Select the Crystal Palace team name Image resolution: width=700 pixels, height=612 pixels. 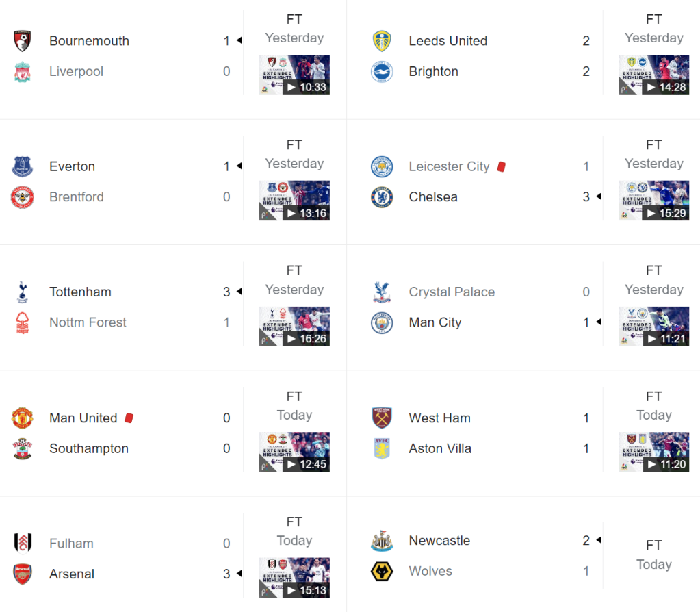[452, 292]
